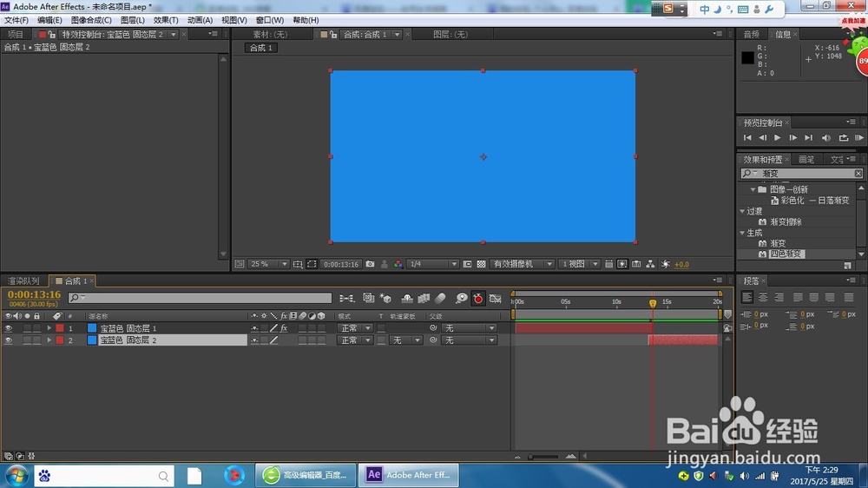
Task: Enable fast previews lightning icon
Action: (x=622, y=264)
